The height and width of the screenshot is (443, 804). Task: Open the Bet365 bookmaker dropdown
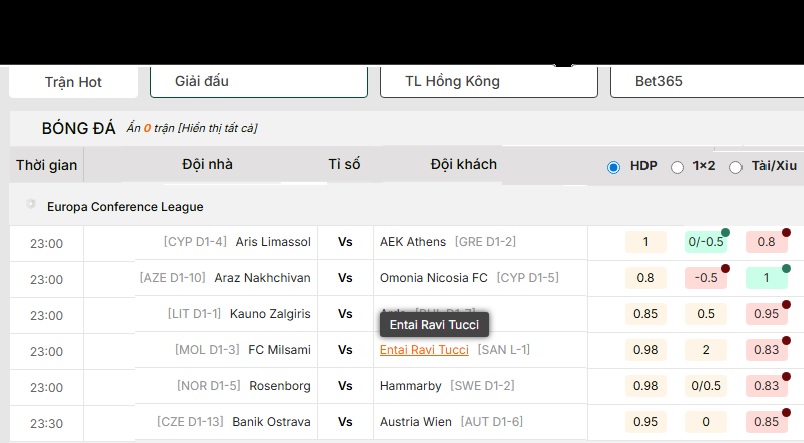tap(706, 81)
